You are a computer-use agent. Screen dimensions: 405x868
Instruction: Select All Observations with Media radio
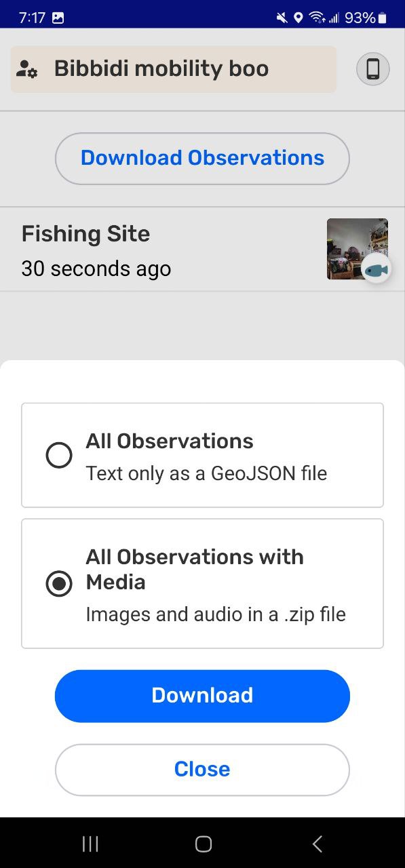[x=59, y=584]
